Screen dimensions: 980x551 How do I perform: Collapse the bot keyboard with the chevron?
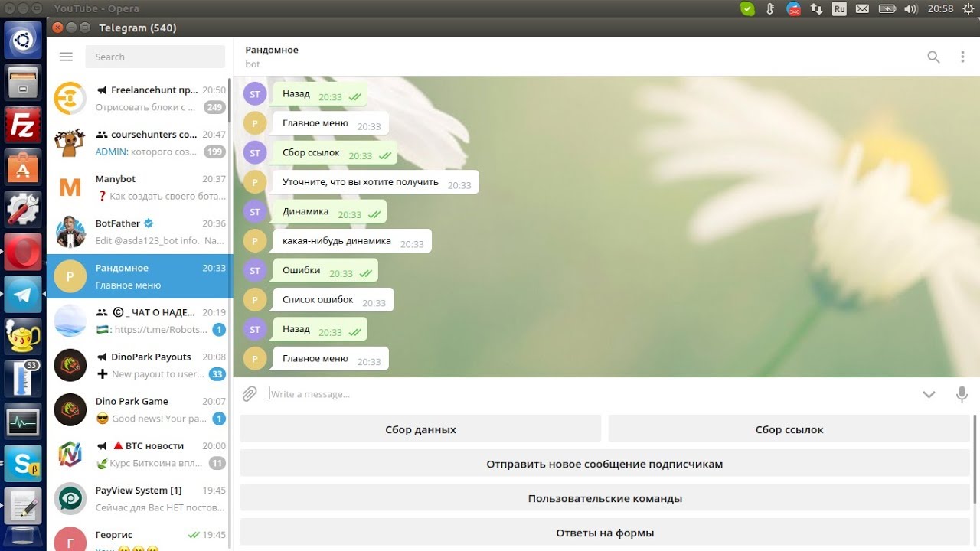[929, 394]
